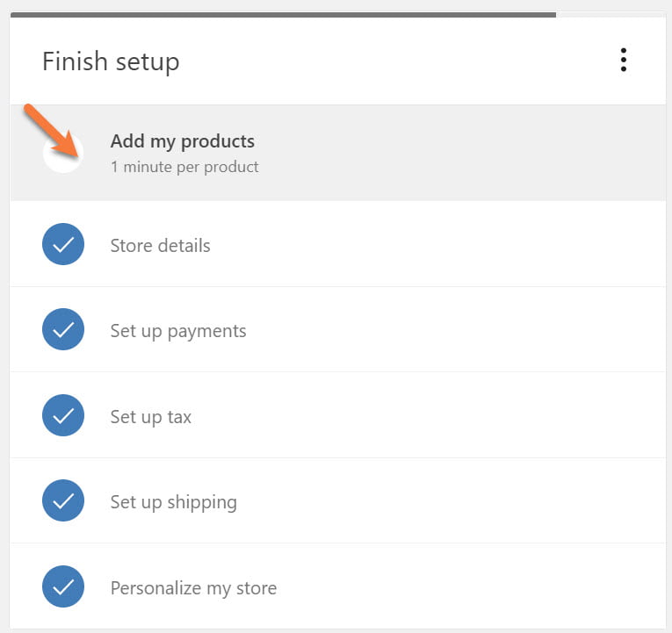The image size is (672, 633).
Task: Click the Store details checkmark icon
Action: 63,245
